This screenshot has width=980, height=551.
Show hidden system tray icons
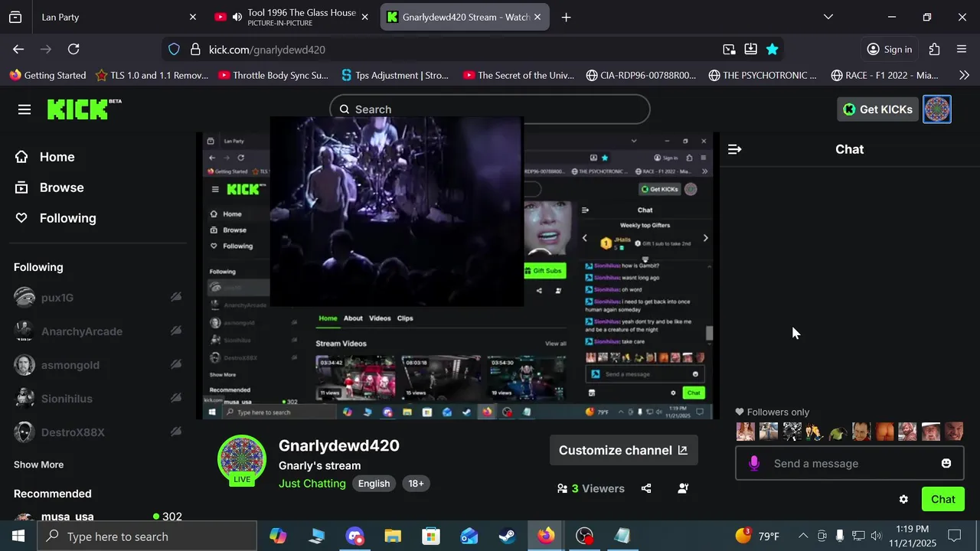802,536
